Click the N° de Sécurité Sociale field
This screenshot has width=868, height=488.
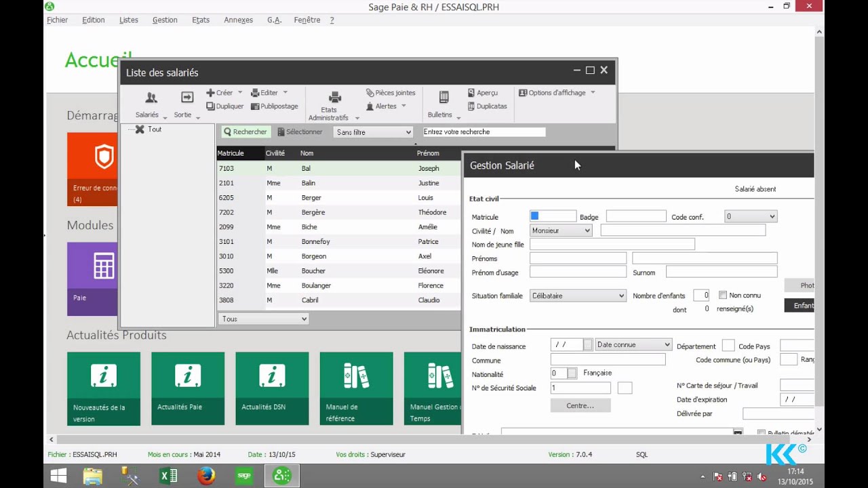tap(580, 388)
